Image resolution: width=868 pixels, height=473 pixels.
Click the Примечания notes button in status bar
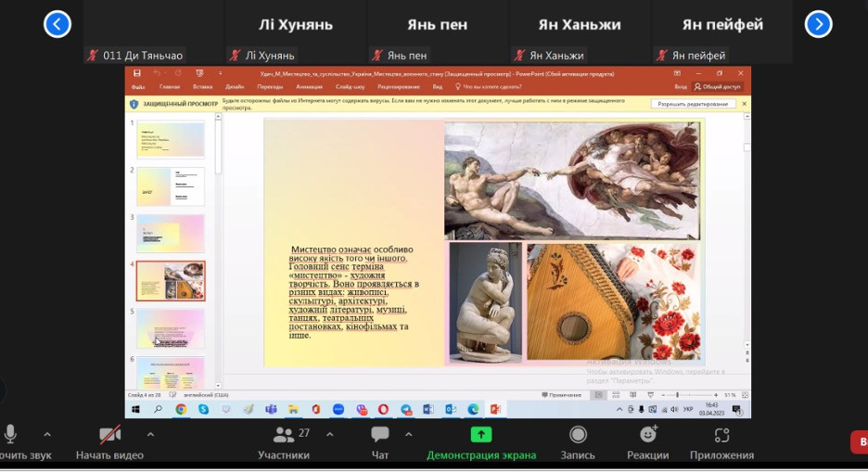tap(562, 395)
